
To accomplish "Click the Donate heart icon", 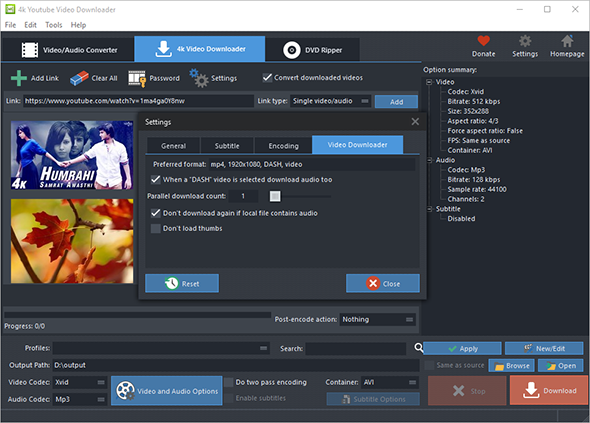I will click(484, 41).
